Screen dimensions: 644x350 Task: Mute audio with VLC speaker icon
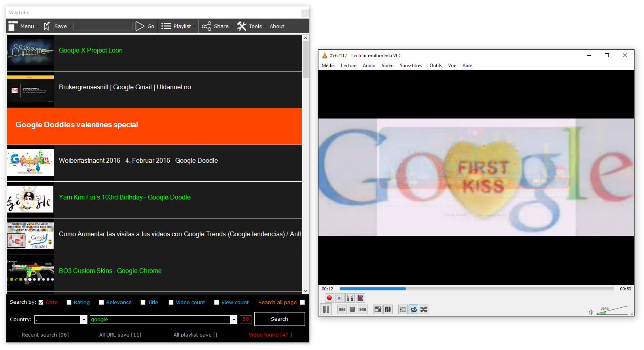point(591,312)
